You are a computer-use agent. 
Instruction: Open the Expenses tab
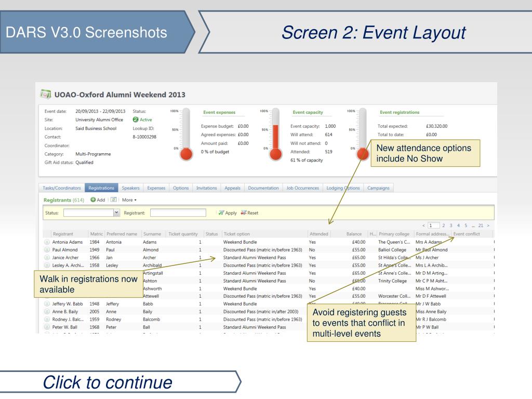(156, 188)
